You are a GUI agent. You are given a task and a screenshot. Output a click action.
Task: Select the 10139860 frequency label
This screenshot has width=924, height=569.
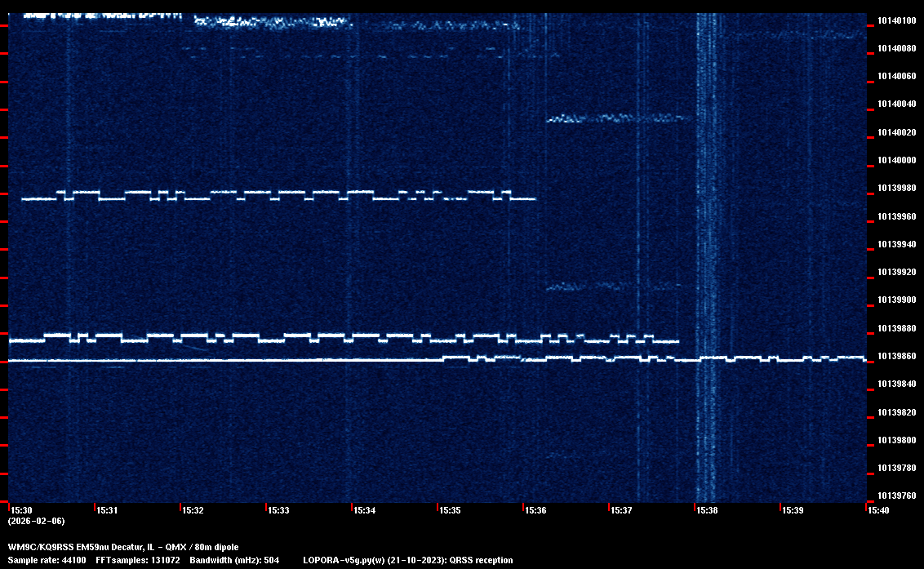[895, 357]
